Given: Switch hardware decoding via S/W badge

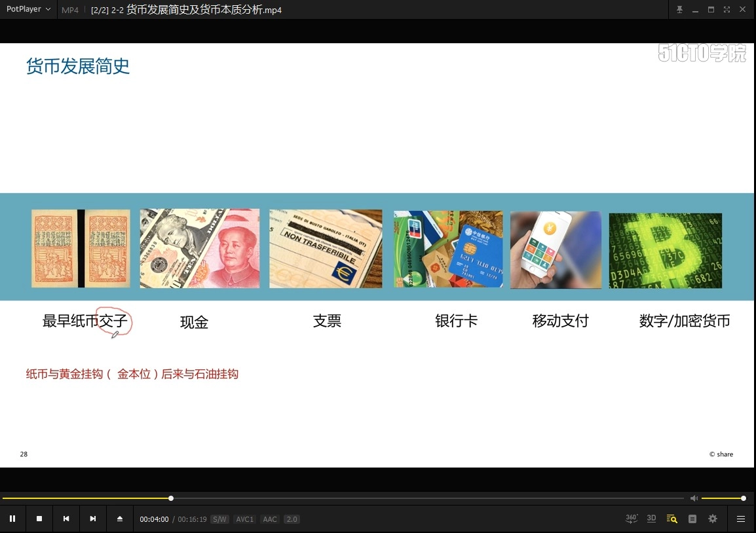Looking at the screenshot, I should click(x=219, y=519).
